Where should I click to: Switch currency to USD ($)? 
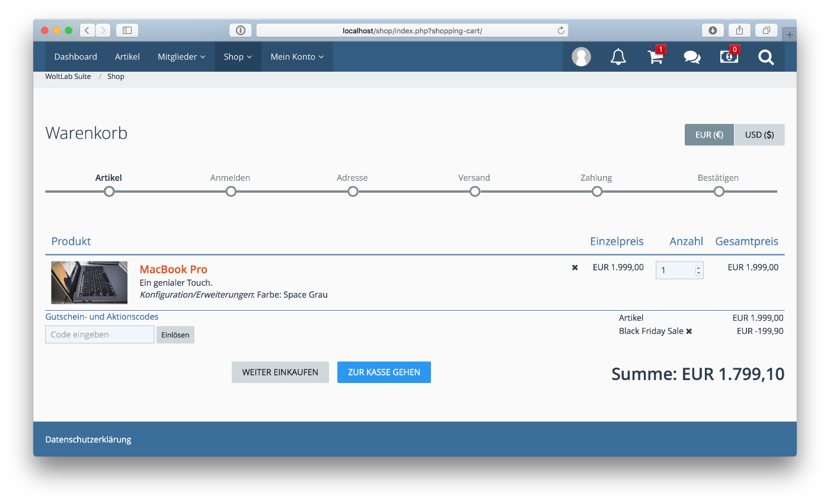coord(759,135)
